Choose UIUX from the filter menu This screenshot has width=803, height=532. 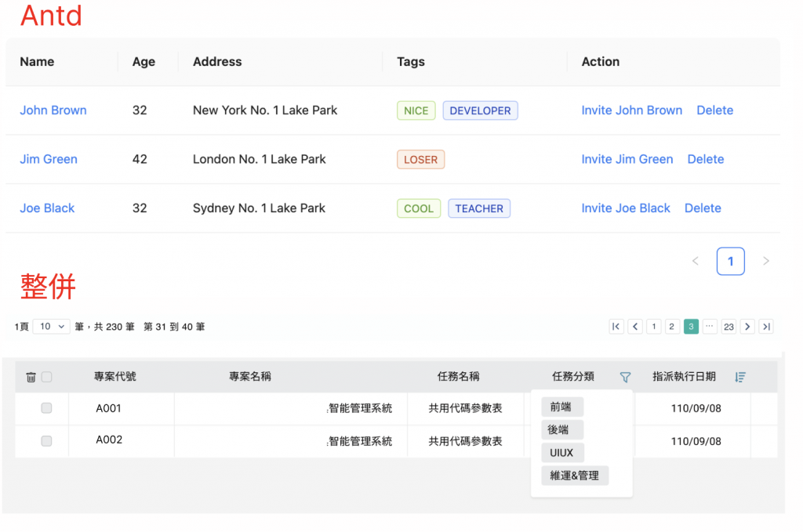[561, 453]
